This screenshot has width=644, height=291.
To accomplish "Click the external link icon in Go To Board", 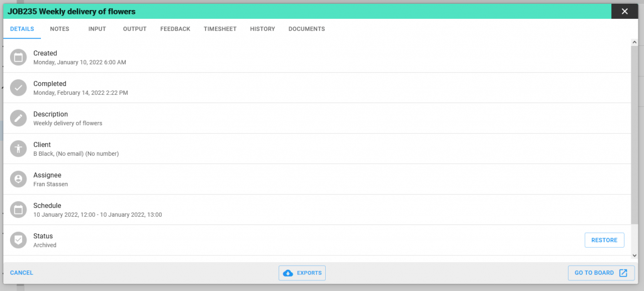I will pyautogui.click(x=623, y=273).
